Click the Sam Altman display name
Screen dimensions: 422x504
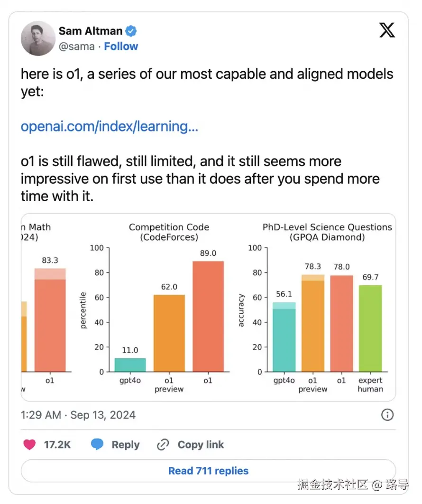pos(91,31)
